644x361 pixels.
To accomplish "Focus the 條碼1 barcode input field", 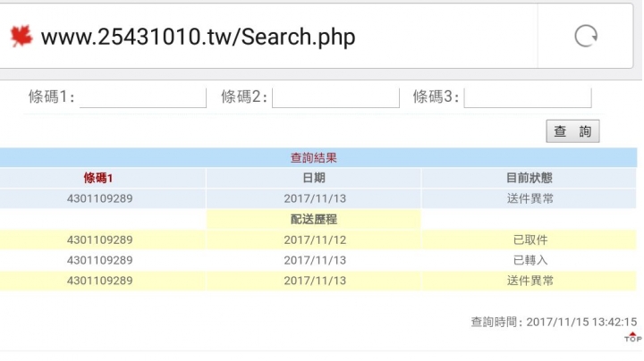I will pyautogui.click(x=143, y=97).
